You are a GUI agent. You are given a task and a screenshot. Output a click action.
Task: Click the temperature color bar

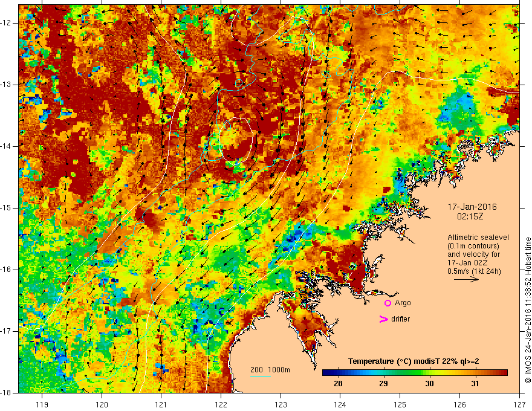415,373
